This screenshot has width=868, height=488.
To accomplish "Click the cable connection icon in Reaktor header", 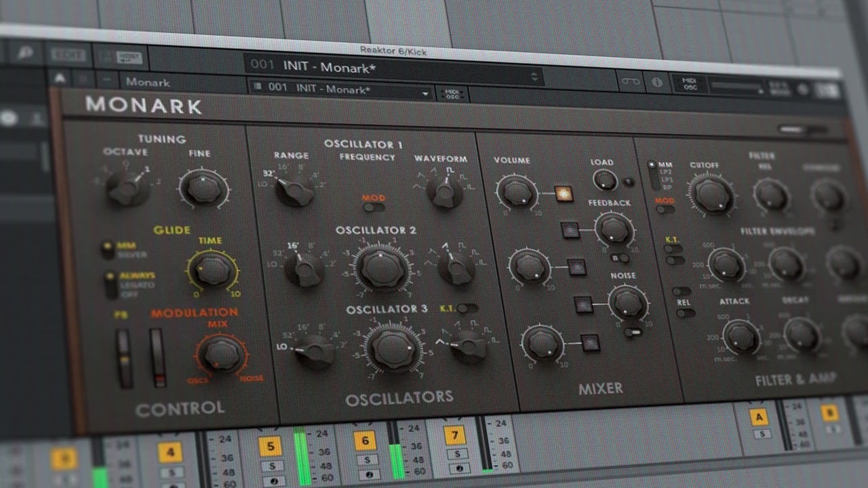I will coord(631,81).
